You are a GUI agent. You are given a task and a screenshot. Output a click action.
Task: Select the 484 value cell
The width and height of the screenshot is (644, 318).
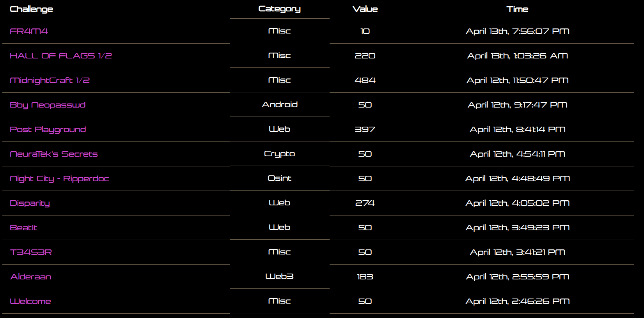(x=365, y=80)
